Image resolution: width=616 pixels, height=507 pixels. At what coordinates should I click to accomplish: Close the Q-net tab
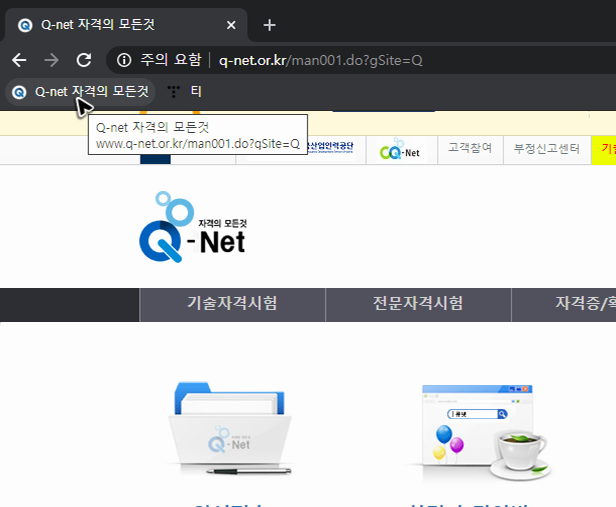231,25
